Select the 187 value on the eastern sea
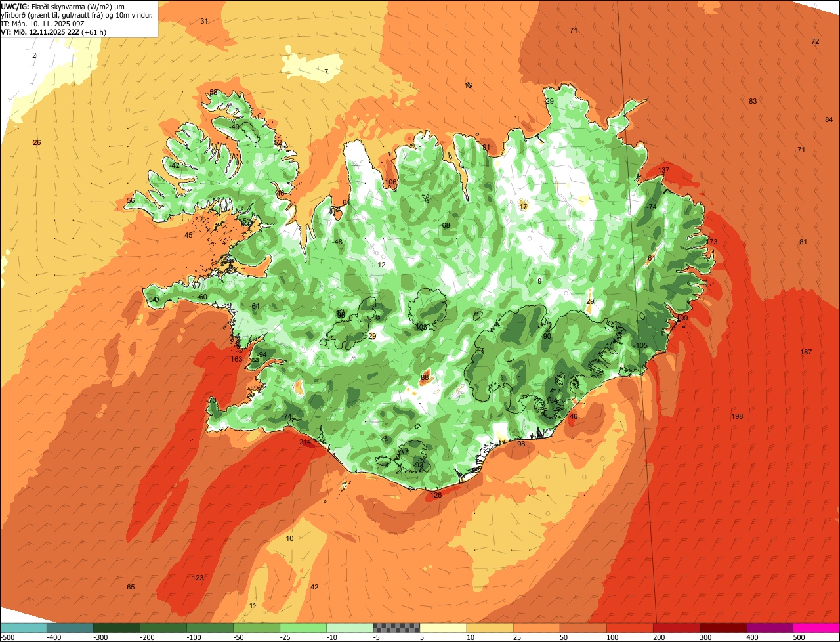This screenshot has width=840, height=642. pyautogui.click(x=806, y=353)
